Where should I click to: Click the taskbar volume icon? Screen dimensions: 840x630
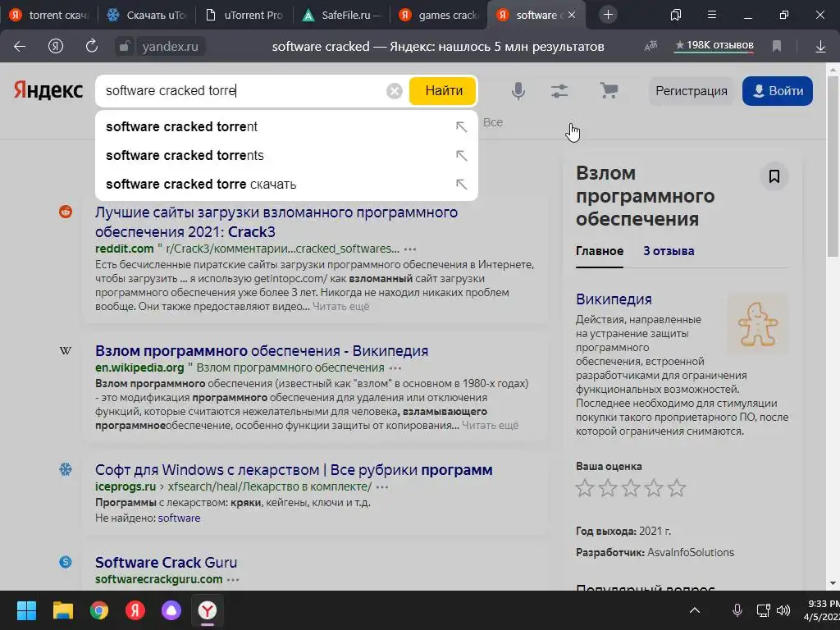click(783, 610)
